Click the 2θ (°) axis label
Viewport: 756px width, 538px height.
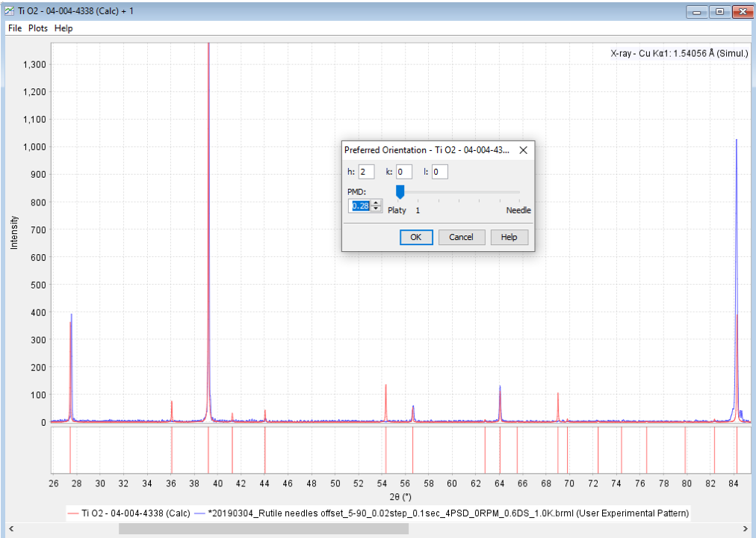tap(400, 497)
